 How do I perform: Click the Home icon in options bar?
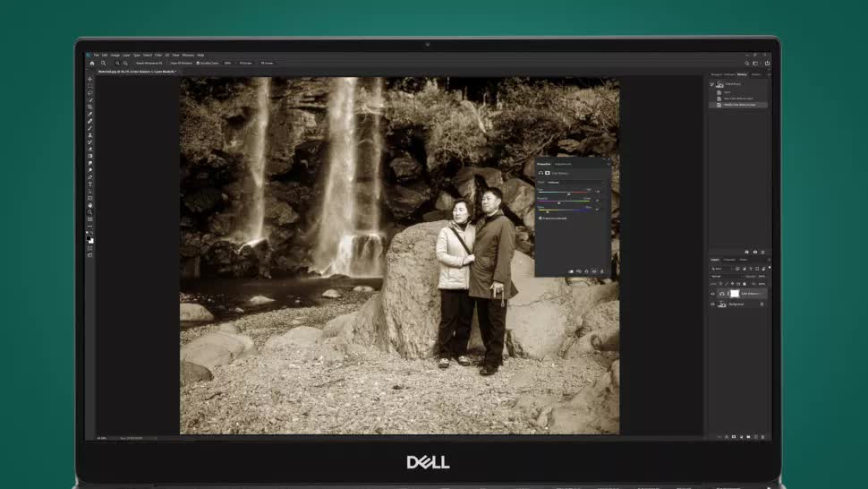[92, 63]
